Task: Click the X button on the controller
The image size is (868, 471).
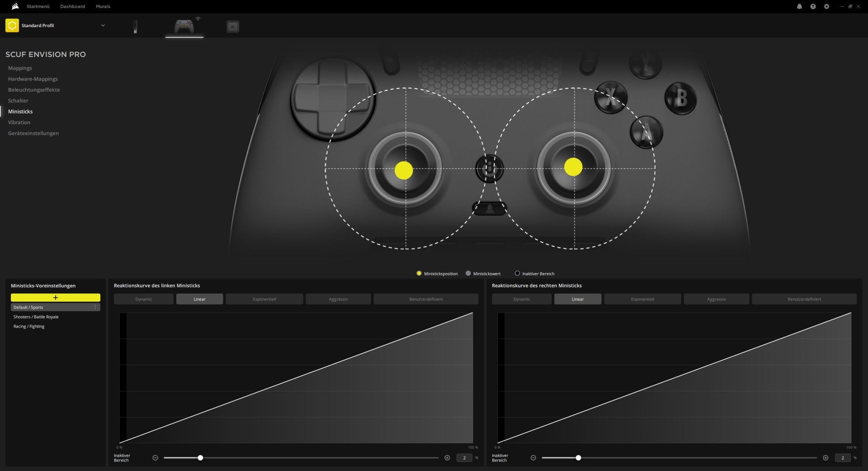Action: coord(611,97)
